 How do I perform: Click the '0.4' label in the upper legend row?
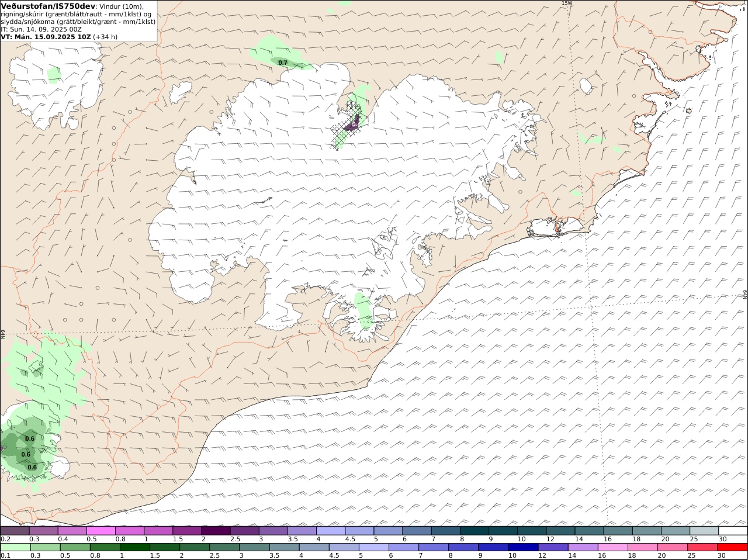63,539
